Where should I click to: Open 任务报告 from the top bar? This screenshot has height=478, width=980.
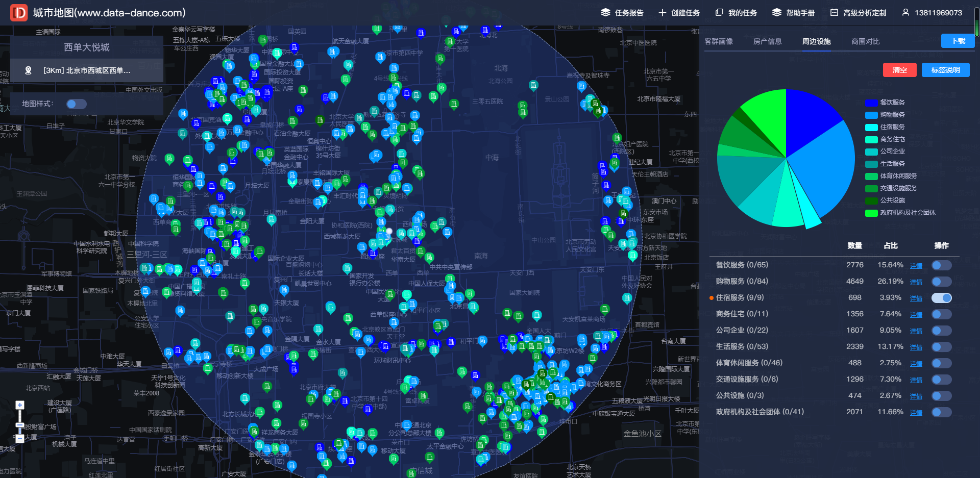622,13
